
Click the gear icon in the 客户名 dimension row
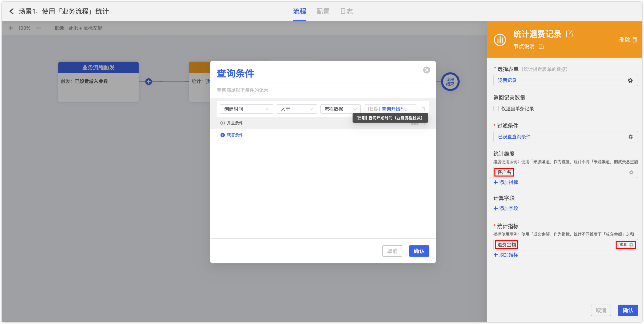click(631, 172)
